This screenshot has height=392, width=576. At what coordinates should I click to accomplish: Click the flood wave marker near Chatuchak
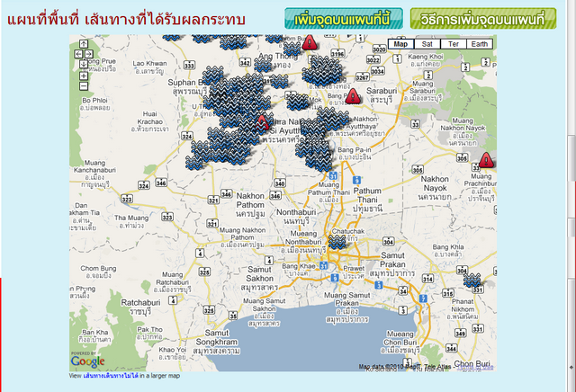coord(337,241)
